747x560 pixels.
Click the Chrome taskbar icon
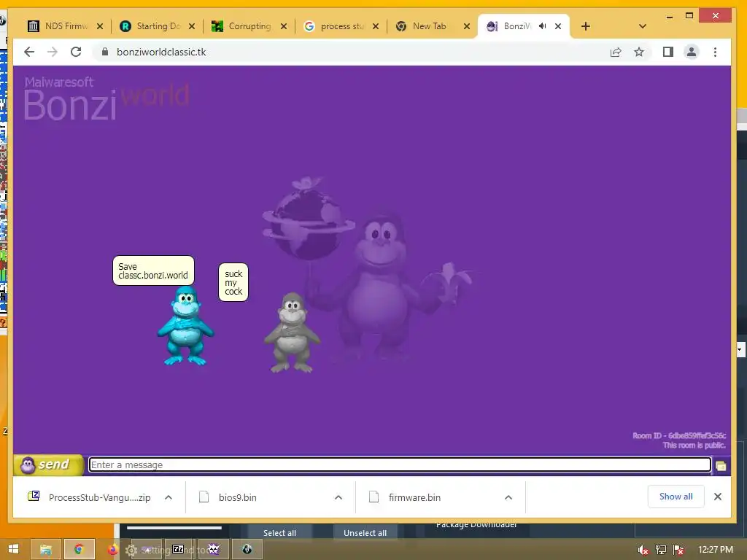79,550
